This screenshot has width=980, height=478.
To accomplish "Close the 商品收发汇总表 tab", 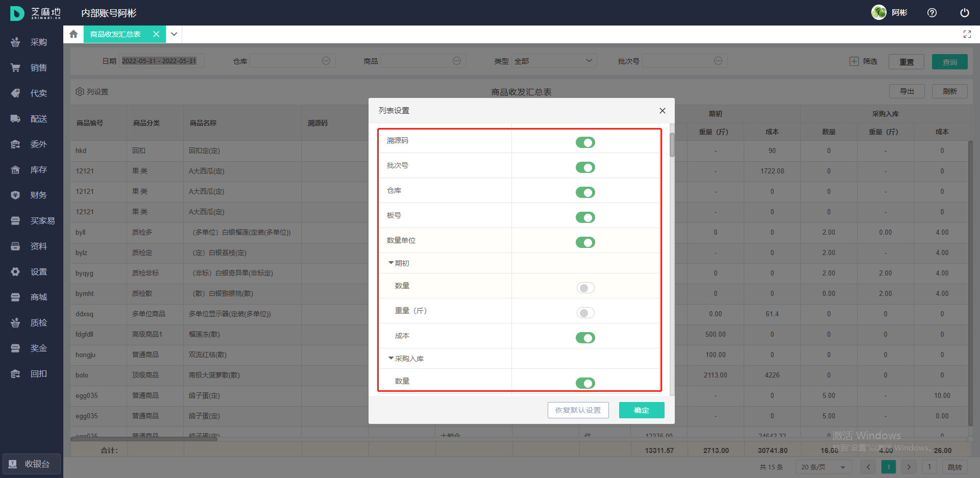I will click(x=156, y=34).
